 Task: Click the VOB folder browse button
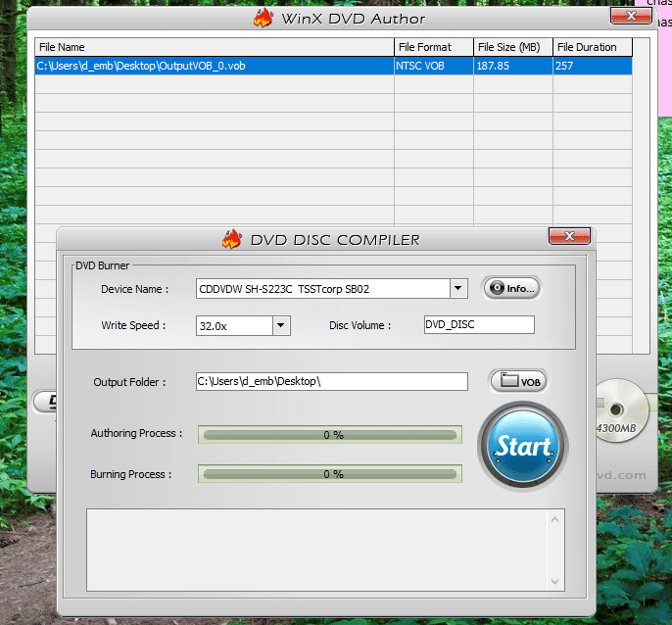tap(518, 381)
